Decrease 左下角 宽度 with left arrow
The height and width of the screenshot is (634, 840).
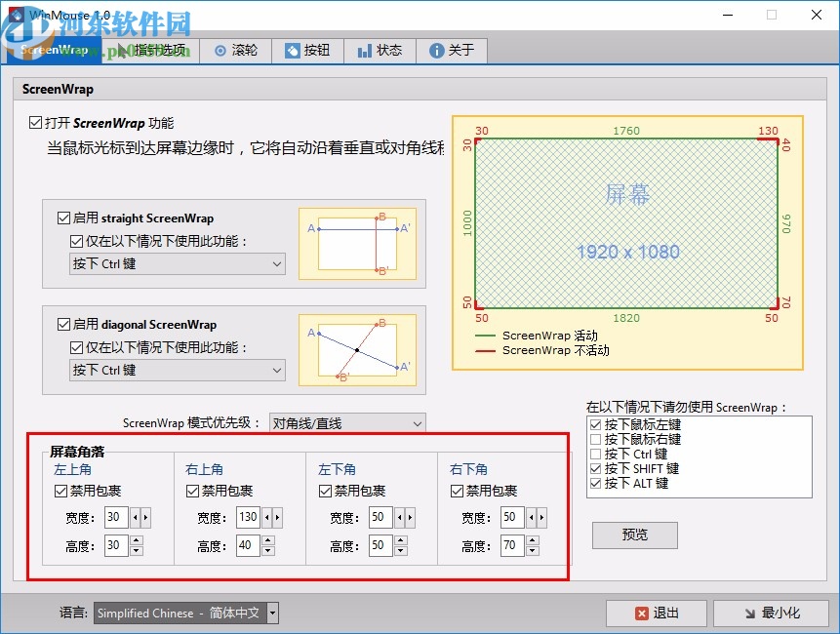coord(400,517)
